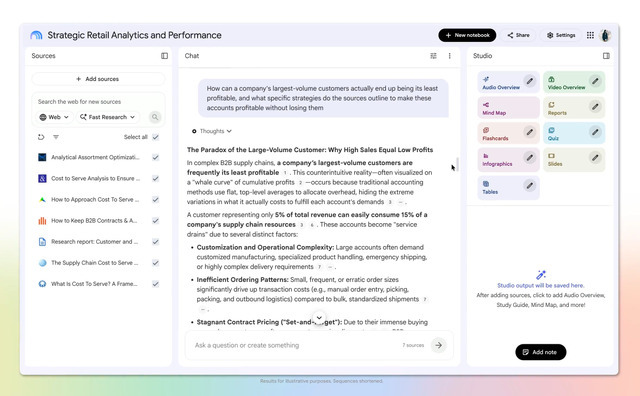
Task: Click the chat scrollbar thumb
Action: 457,164
